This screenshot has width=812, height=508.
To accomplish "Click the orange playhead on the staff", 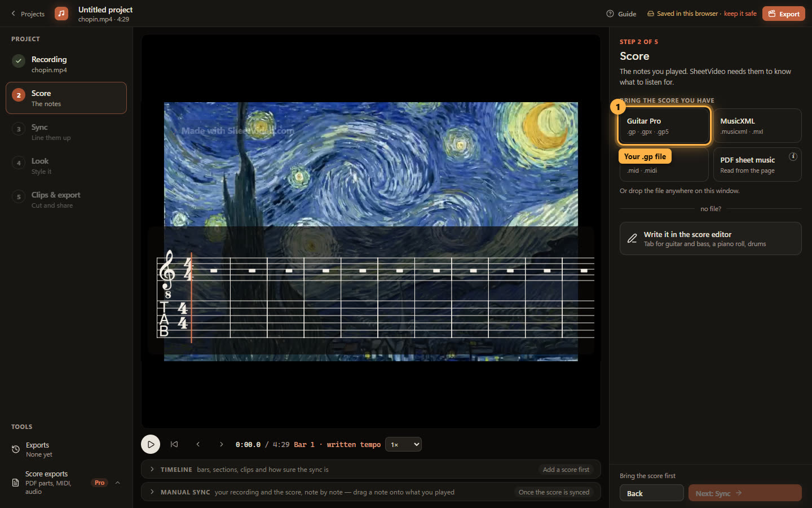I will coord(192,297).
